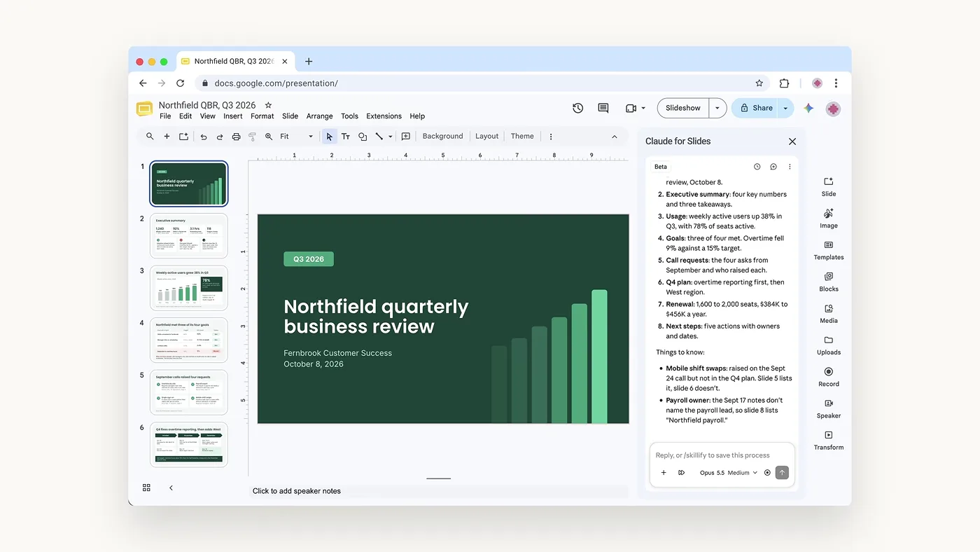Star the Northfield QBR presentation

point(268,105)
